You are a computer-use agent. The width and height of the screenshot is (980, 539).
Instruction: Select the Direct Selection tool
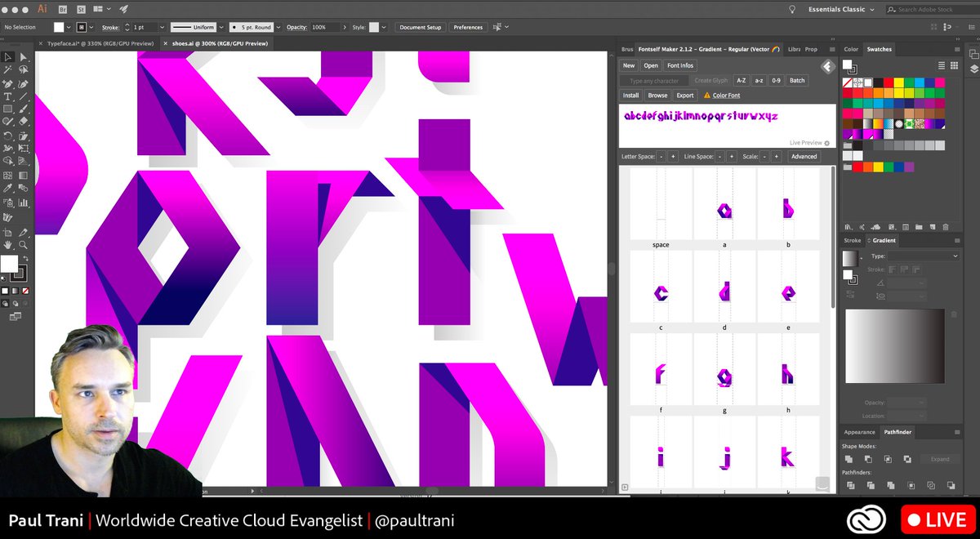tap(23, 57)
